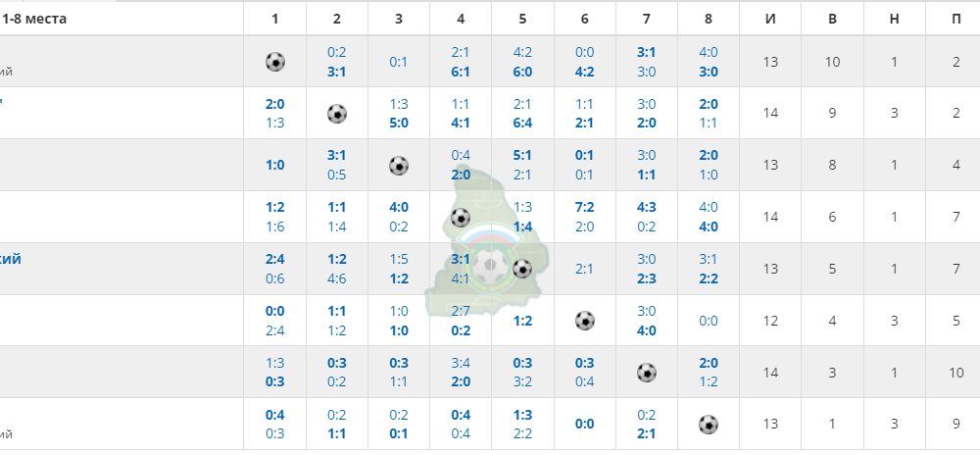980x454 pixels.
Task: Click the soccer ball icon in column 7
Action: (x=646, y=373)
